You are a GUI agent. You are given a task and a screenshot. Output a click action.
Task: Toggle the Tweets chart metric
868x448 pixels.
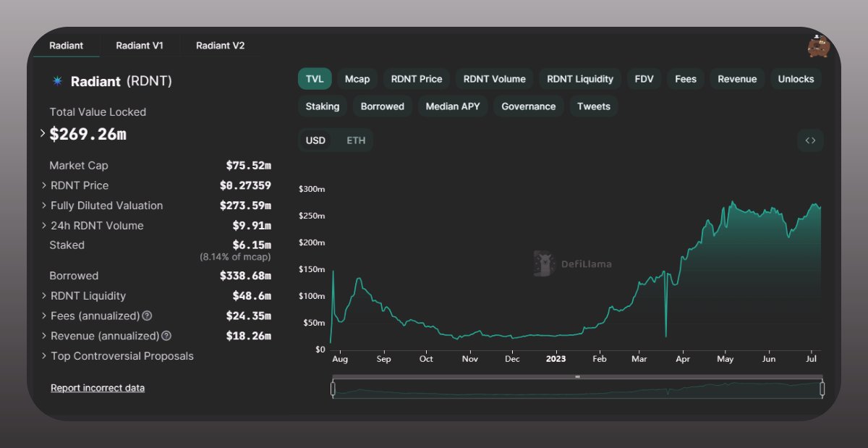click(594, 106)
